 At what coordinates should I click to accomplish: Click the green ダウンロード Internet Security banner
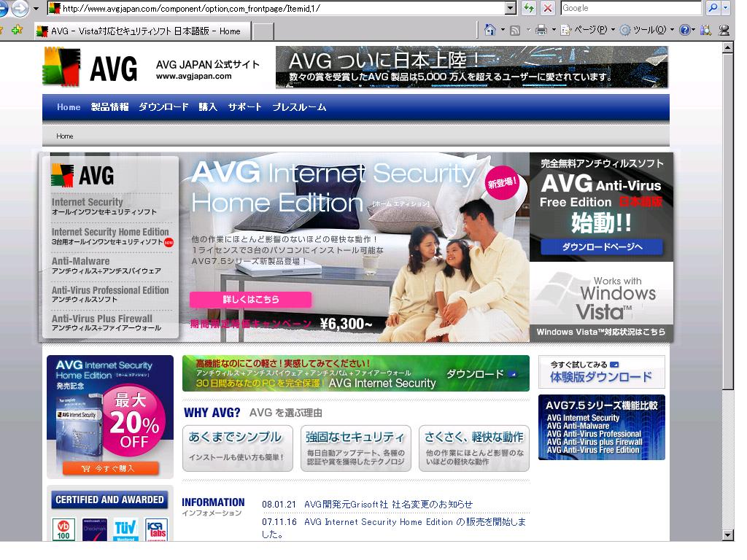click(x=355, y=373)
